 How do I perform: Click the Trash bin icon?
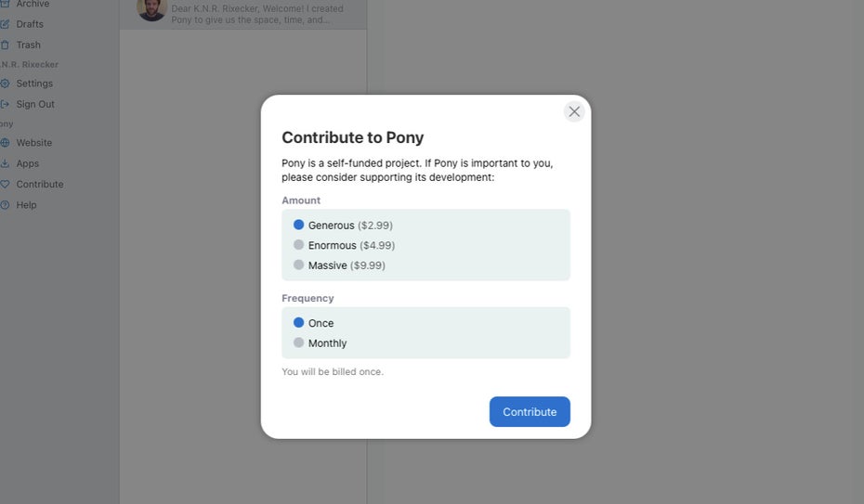tap(5, 45)
